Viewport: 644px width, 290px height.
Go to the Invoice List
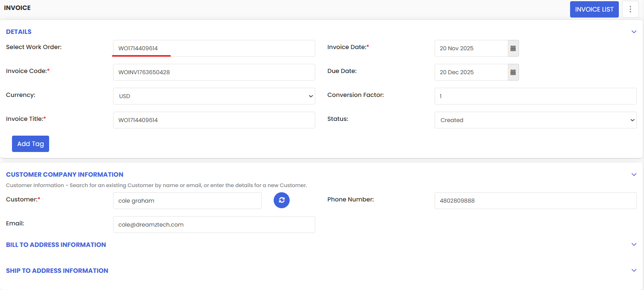pos(594,9)
